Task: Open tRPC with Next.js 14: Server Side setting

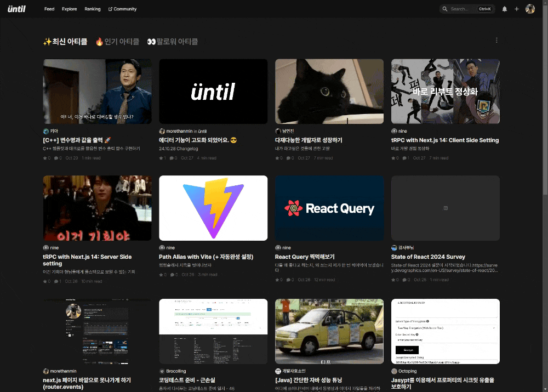Action: 87,260
